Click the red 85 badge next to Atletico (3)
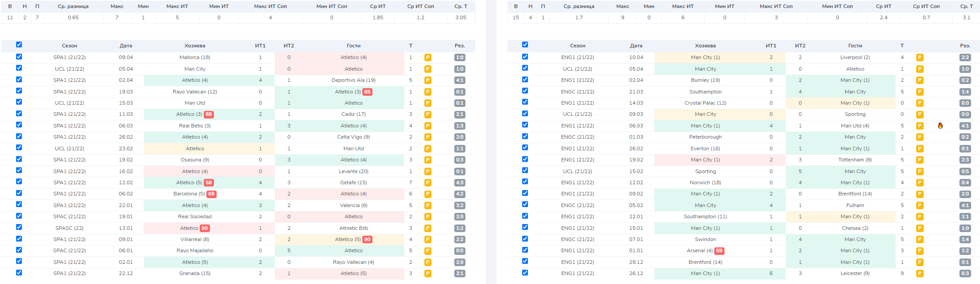 (367, 92)
